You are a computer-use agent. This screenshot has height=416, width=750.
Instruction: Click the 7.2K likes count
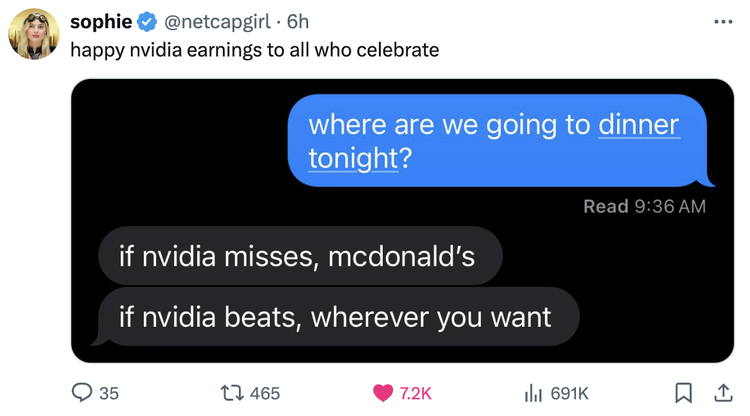[x=415, y=393]
